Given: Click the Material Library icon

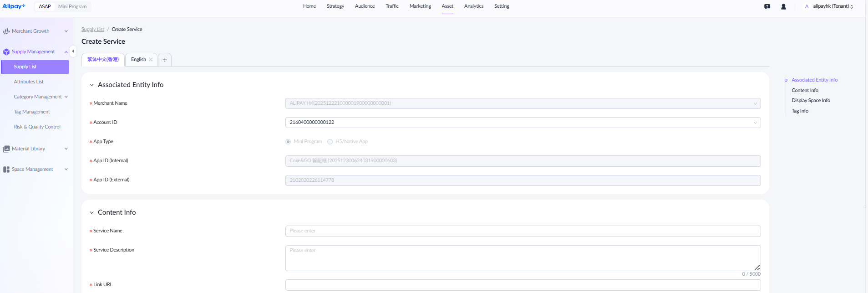Looking at the screenshot, I should pyautogui.click(x=6, y=149).
